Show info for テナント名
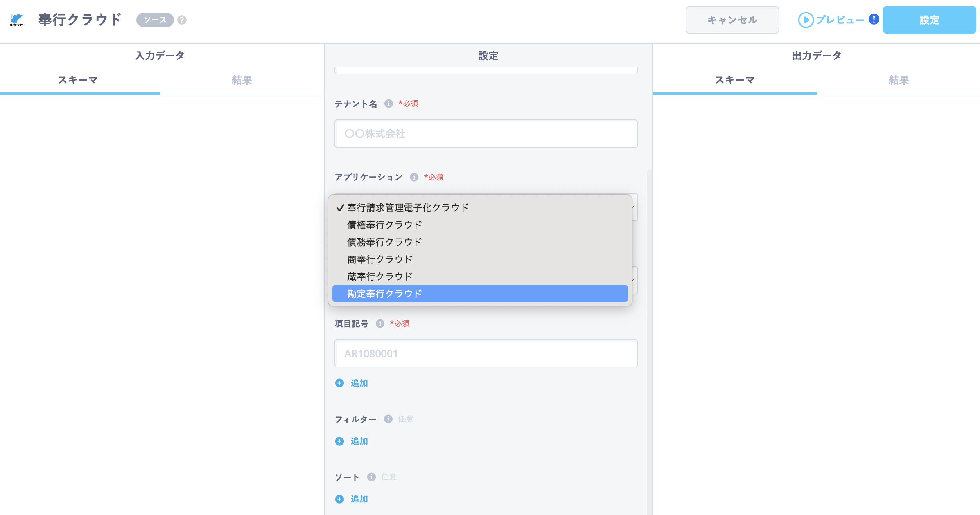 pyautogui.click(x=388, y=104)
